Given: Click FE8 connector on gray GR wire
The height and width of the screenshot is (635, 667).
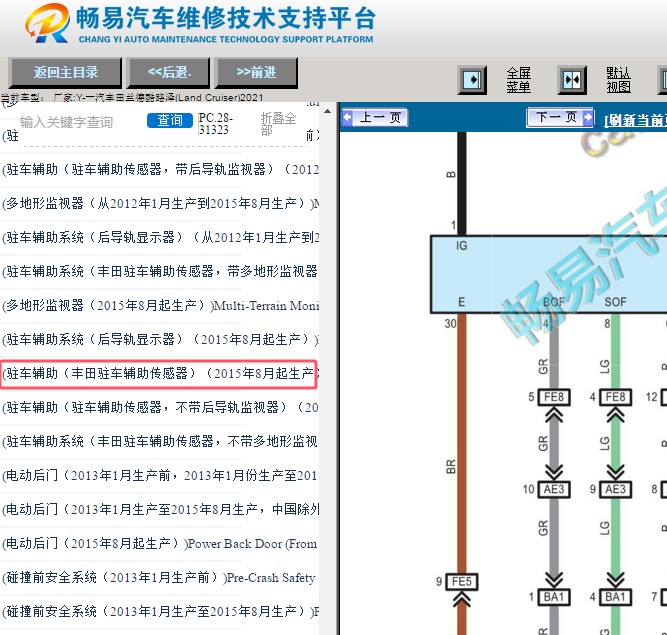Looking at the screenshot, I should point(554,397).
